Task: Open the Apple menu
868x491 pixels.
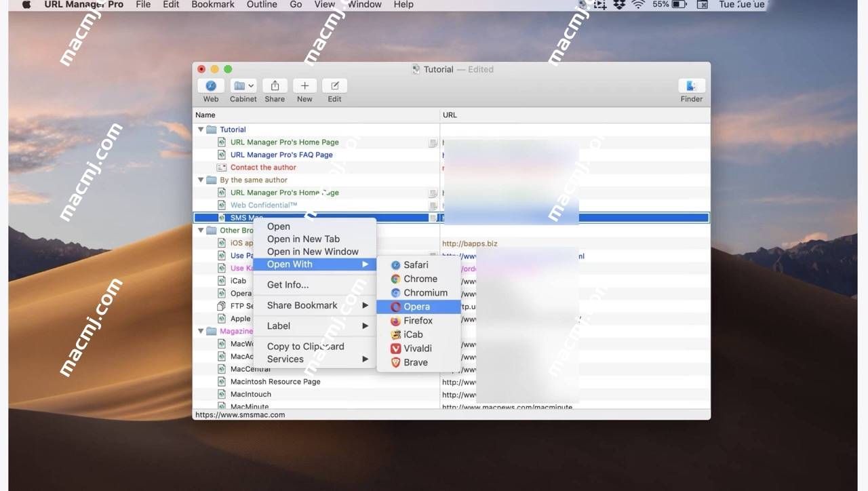Action: tap(26, 5)
